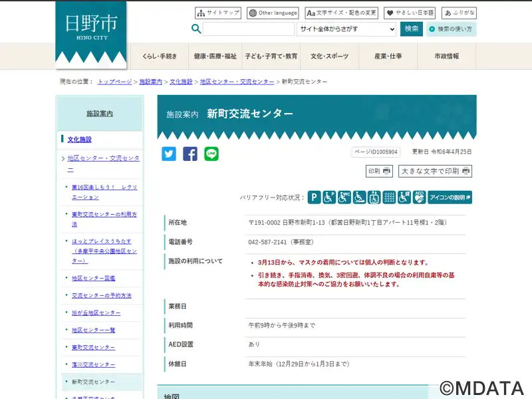Open アイコンの説明 icon explanation link
Screen dimensions: 532x399
[x=450, y=197]
